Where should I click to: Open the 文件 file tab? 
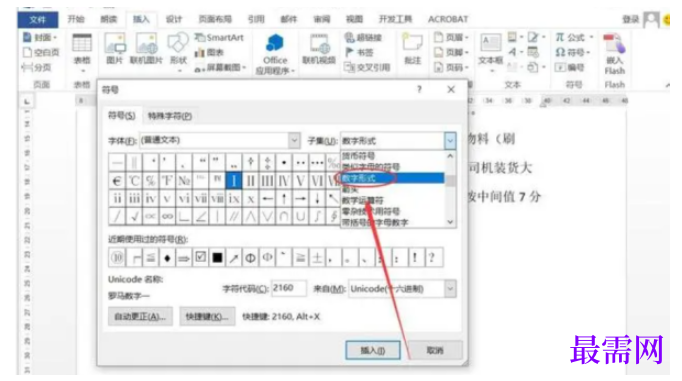click(38, 19)
